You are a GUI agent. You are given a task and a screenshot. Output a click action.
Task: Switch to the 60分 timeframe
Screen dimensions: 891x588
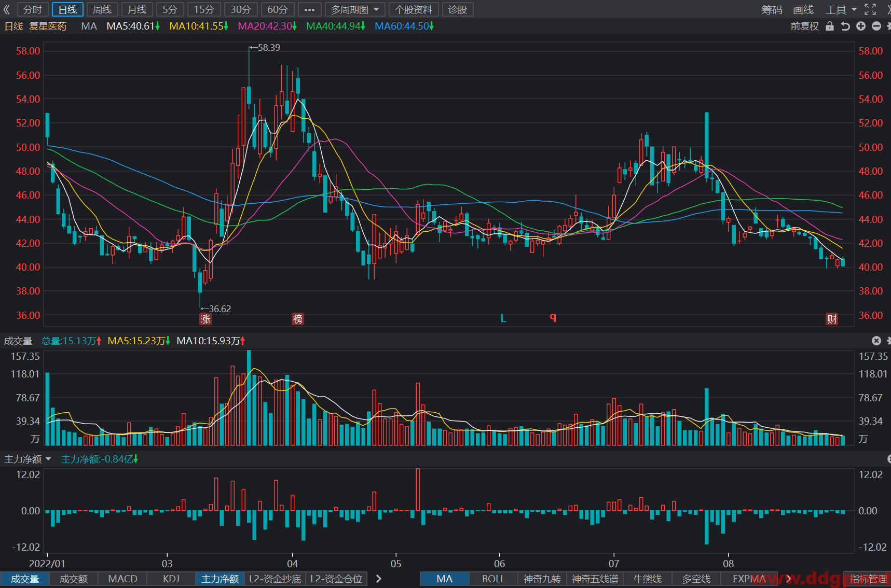(x=278, y=9)
